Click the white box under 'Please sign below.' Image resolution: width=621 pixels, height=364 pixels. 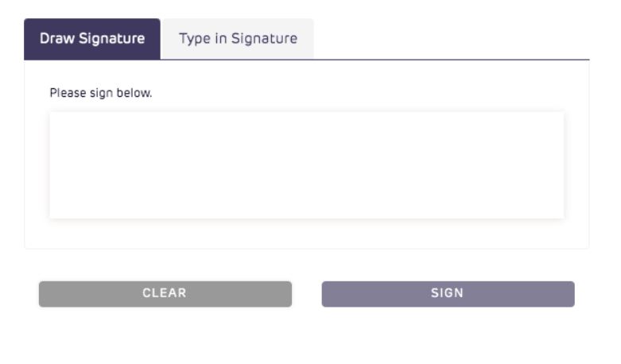[x=306, y=165]
